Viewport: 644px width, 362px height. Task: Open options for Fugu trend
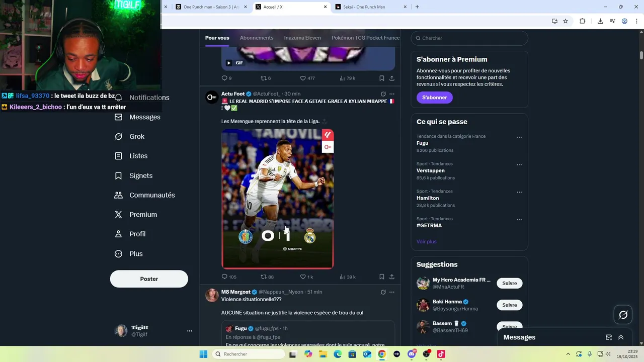519,137
